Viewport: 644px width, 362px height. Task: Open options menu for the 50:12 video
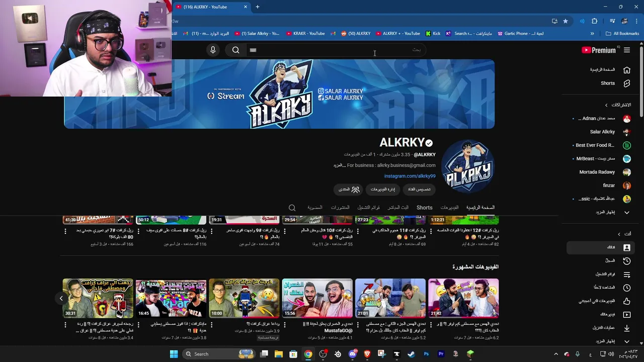click(x=138, y=231)
